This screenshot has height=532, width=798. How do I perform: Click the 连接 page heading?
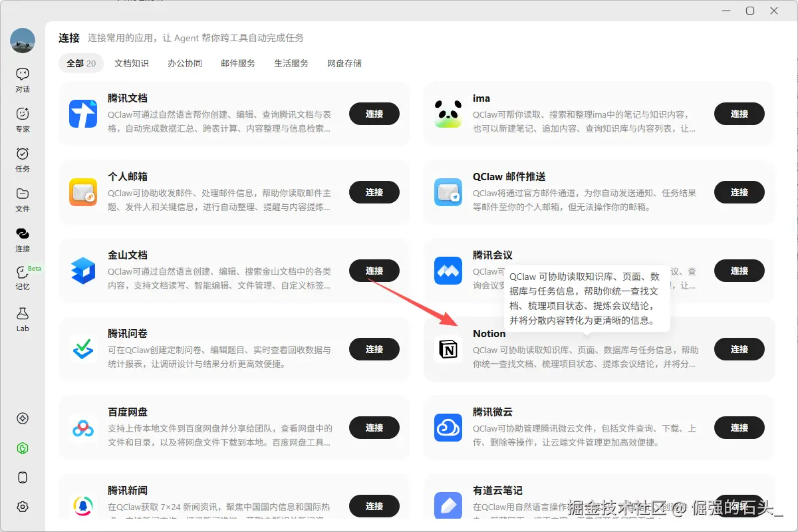69,38
